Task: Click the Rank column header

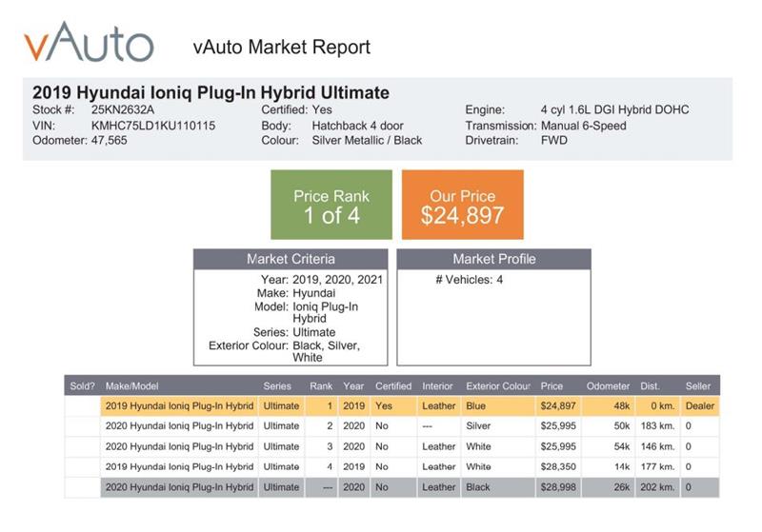Action: (x=321, y=386)
